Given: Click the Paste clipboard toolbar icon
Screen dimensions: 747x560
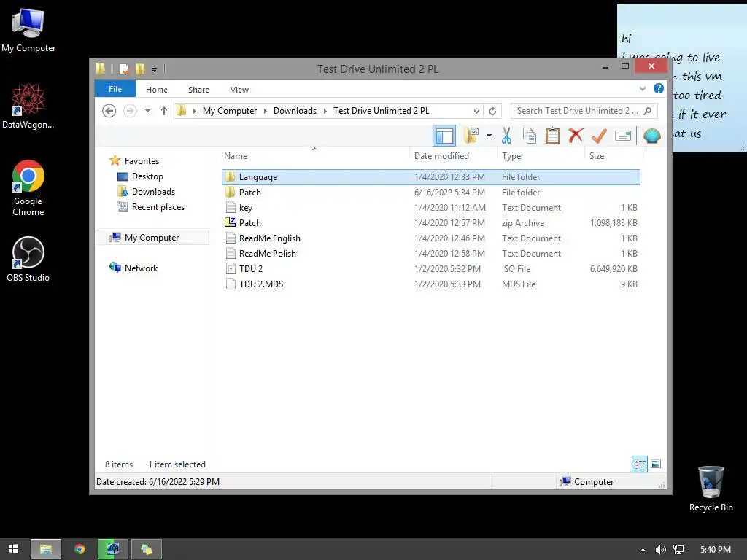Looking at the screenshot, I should (553, 136).
